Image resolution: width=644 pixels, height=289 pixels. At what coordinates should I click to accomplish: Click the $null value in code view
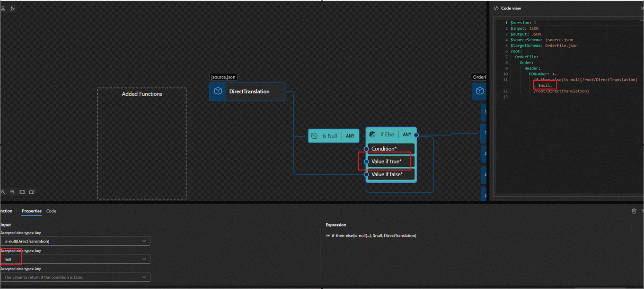(545, 85)
